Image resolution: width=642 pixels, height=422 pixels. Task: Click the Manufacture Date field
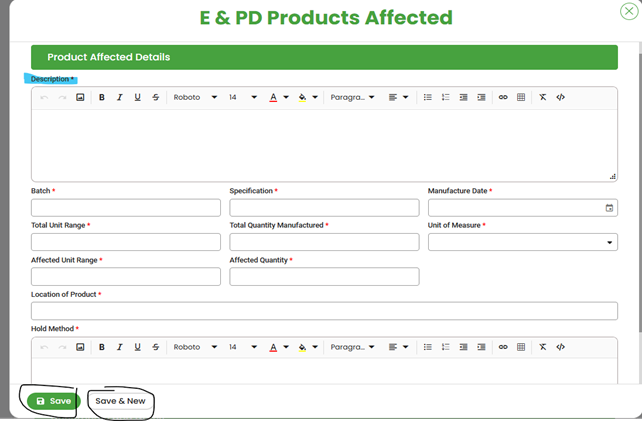pos(523,208)
